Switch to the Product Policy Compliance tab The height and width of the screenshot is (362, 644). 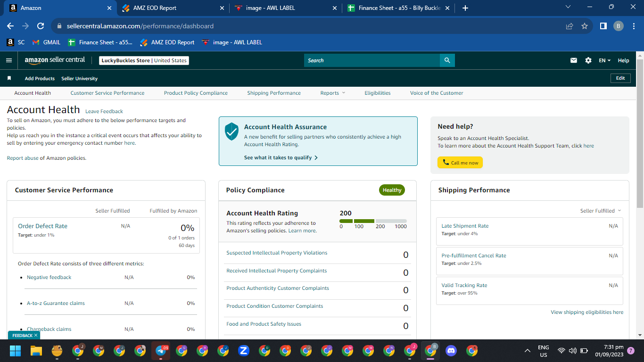click(196, 93)
